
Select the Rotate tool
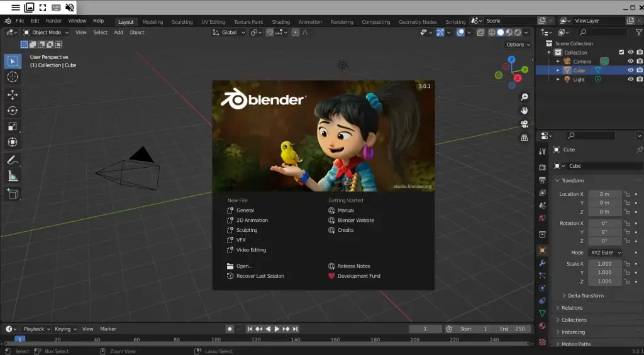click(12, 111)
